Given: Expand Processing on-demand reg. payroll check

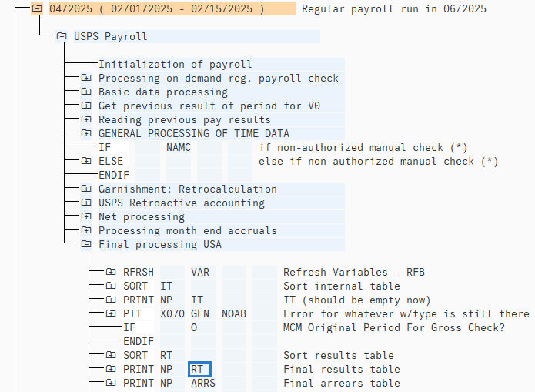Looking at the screenshot, I should pos(86,79).
